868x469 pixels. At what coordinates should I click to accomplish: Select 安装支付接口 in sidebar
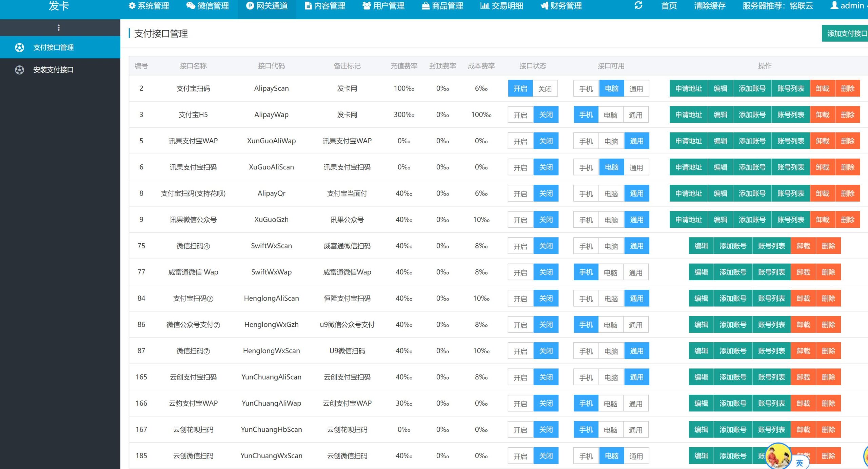pos(60,70)
